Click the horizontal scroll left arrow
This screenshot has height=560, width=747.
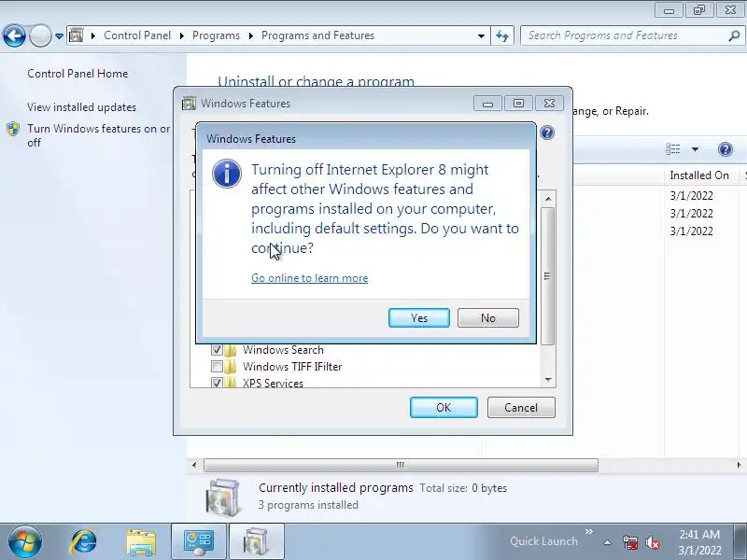pos(194,465)
